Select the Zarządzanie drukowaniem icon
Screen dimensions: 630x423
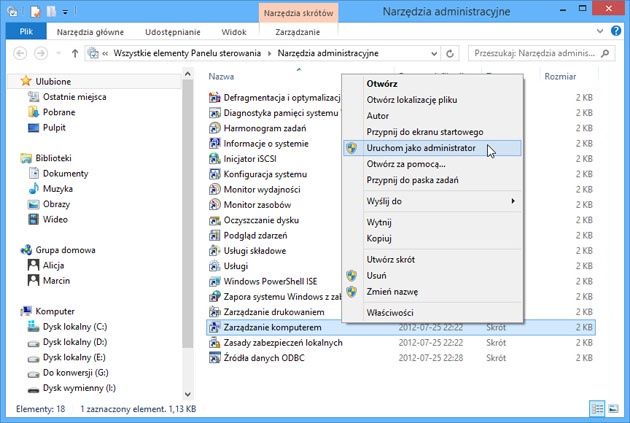coord(215,312)
